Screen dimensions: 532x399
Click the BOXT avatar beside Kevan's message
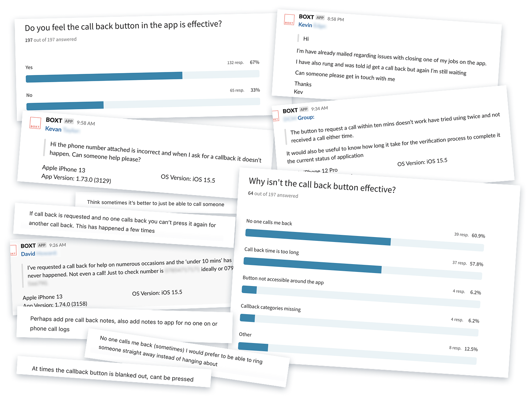click(x=35, y=123)
